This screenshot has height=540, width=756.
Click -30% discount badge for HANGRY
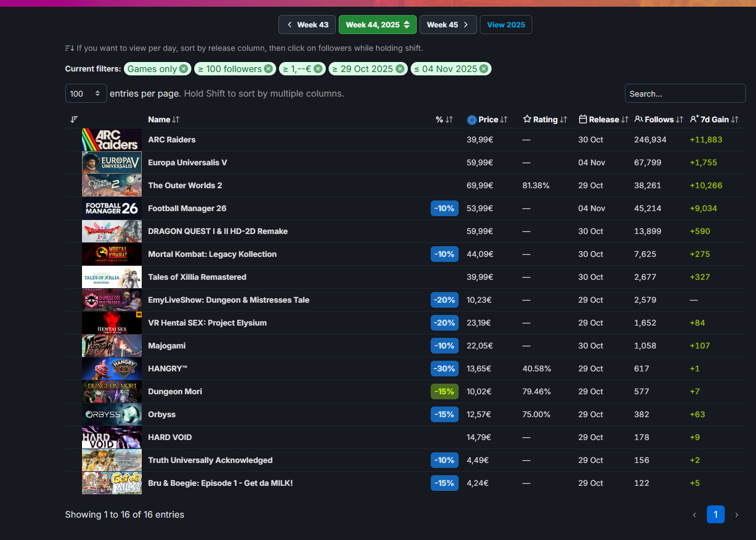445,369
